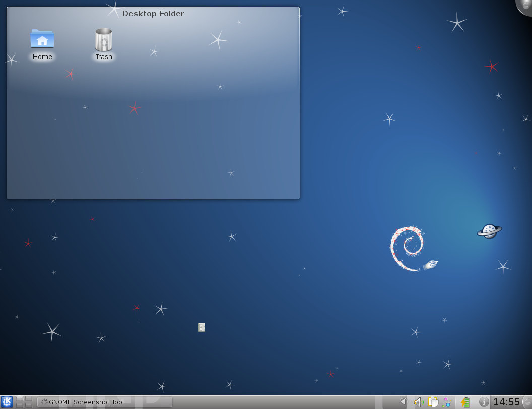Select GNOME Screenshot Tool taskbar entry
This screenshot has height=409, width=532.
click(105, 402)
